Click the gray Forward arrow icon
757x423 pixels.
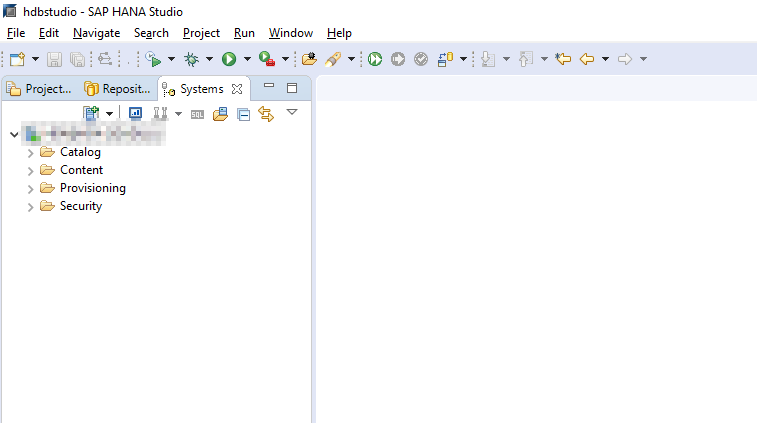pyautogui.click(x=625, y=59)
